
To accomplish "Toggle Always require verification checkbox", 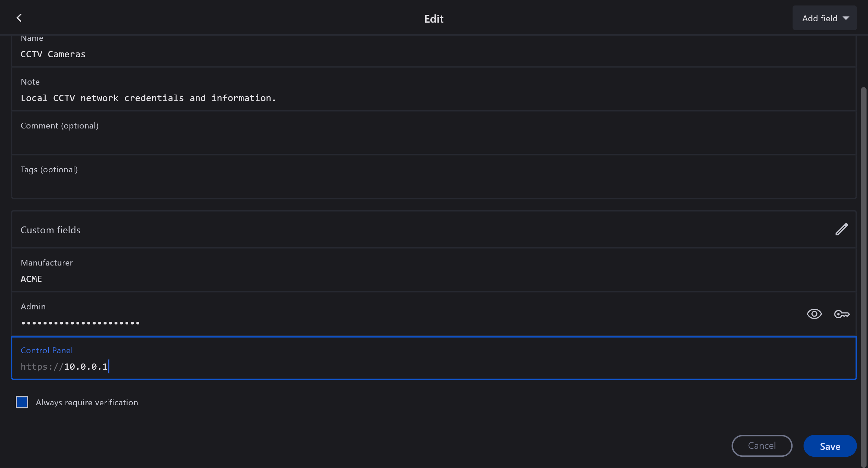I will [22, 402].
